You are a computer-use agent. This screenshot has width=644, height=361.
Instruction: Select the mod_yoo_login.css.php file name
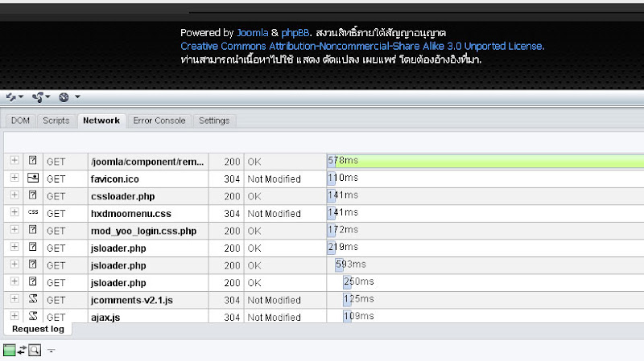(144, 231)
